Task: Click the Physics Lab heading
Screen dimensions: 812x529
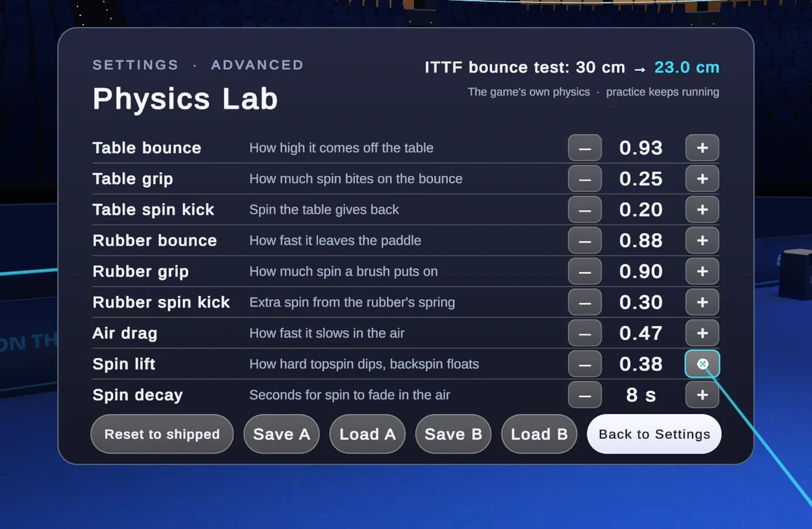Action: pos(185,99)
